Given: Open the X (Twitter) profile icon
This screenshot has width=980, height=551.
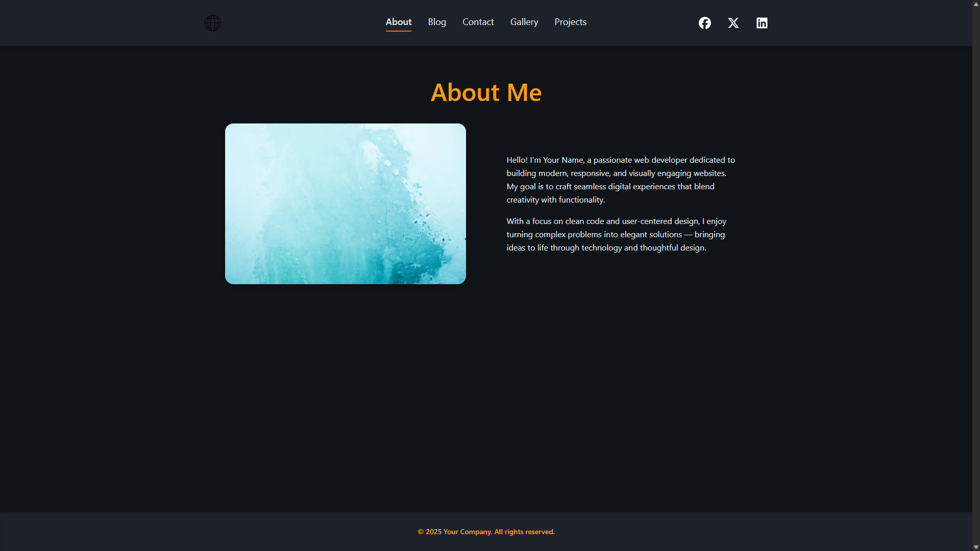Looking at the screenshot, I should click(733, 23).
